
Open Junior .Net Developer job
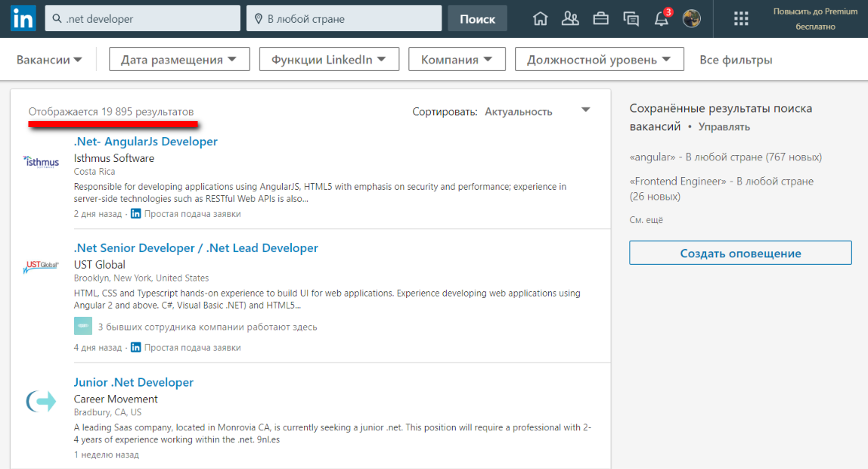[x=133, y=383]
